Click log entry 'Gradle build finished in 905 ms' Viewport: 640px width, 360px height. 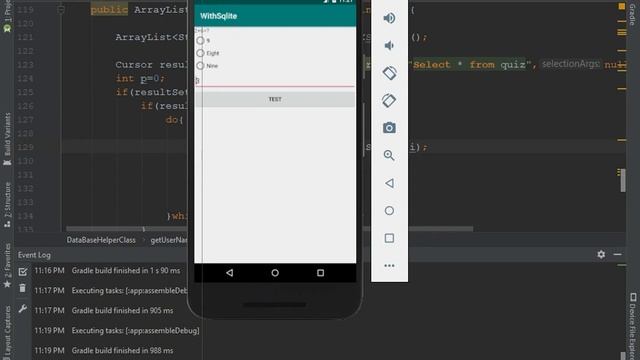point(122,311)
